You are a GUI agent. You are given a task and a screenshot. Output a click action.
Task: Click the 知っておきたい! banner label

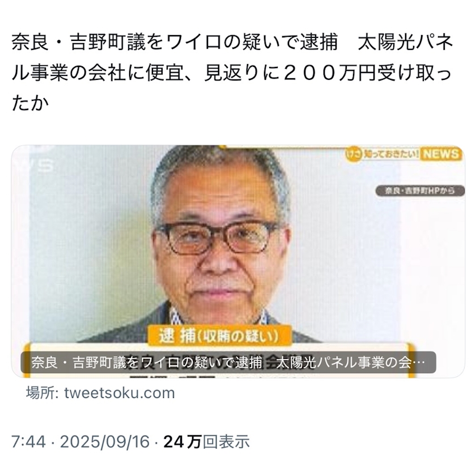pyautogui.click(x=390, y=154)
